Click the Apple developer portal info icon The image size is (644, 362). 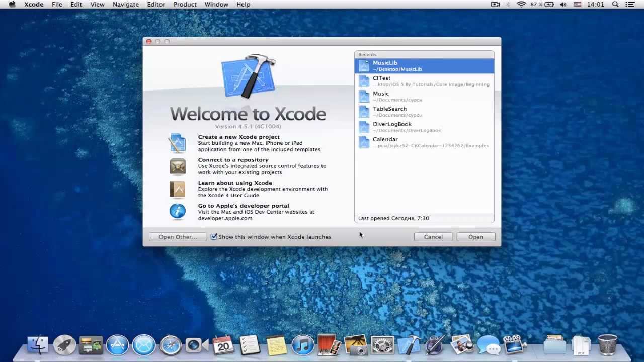tap(178, 212)
